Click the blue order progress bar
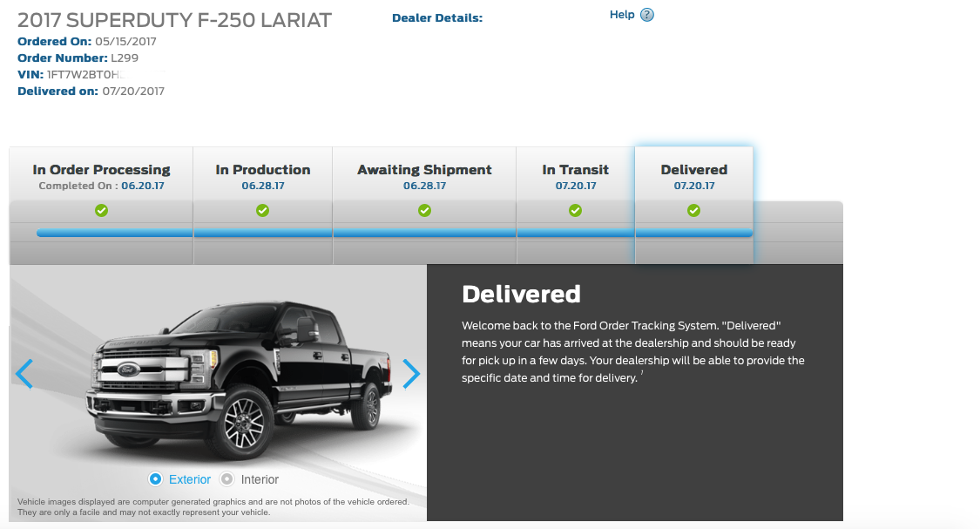980x529 pixels. 395,234
